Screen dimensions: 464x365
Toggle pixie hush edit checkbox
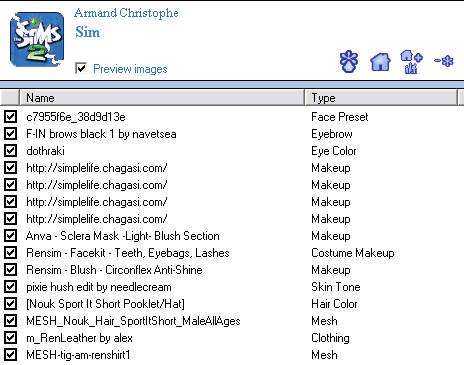10,286
